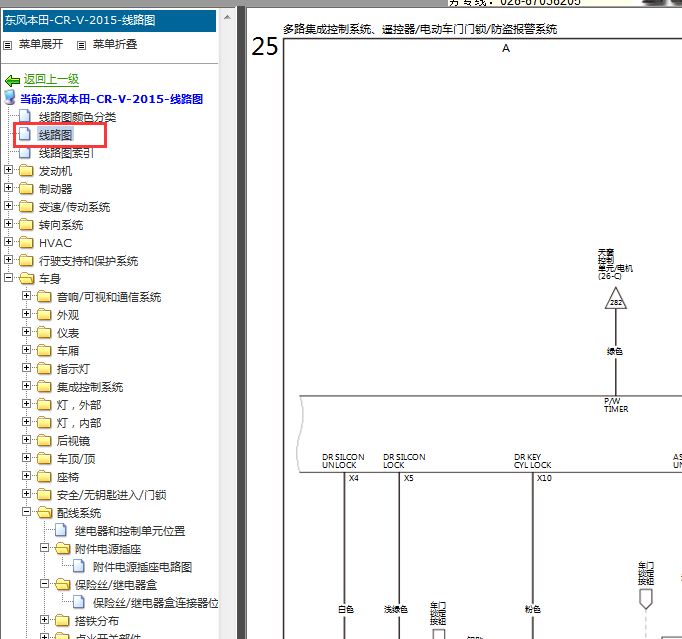Open 附件电源插座电路图 document
The height and width of the screenshot is (639, 682).
(142, 567)
